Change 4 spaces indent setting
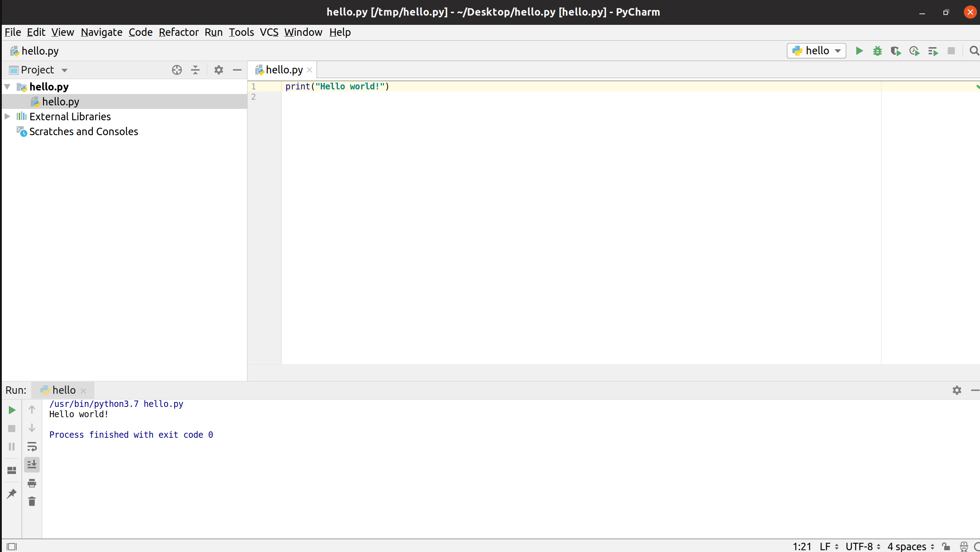The height and width of the screenshot is (552, 980). tap(911, 547)
